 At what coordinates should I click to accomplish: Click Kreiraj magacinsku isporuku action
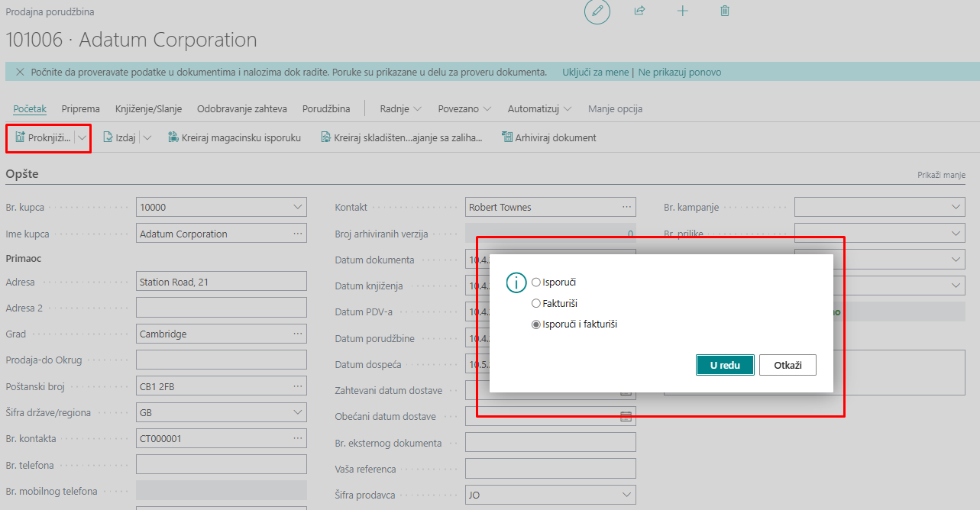[x=234, y=138]
